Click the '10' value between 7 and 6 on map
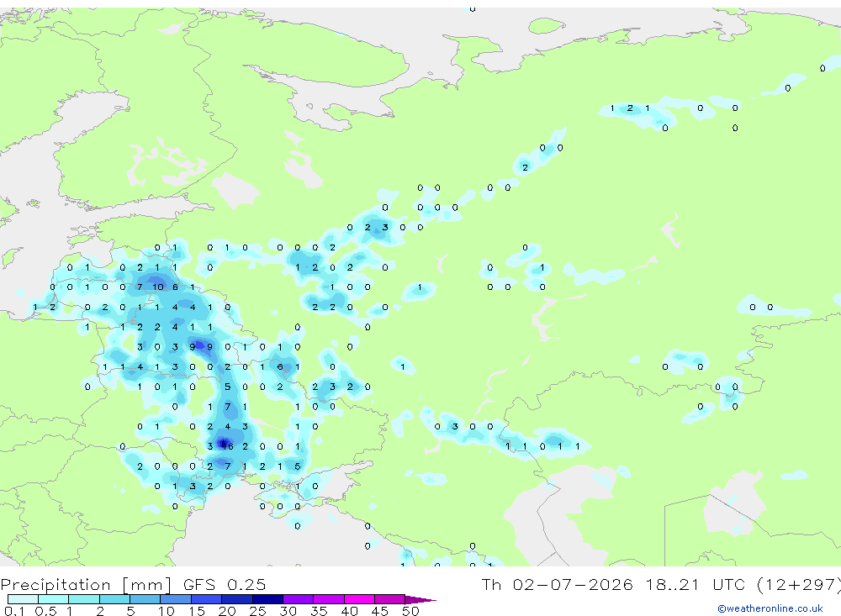The image size is (841, 616). (x=158, y=287)
